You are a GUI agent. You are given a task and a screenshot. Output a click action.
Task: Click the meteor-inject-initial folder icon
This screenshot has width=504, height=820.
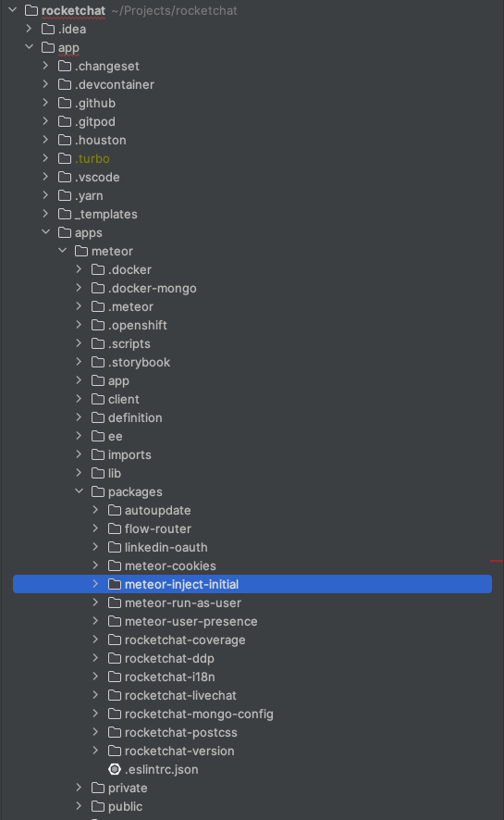click(x=115, y=584)
